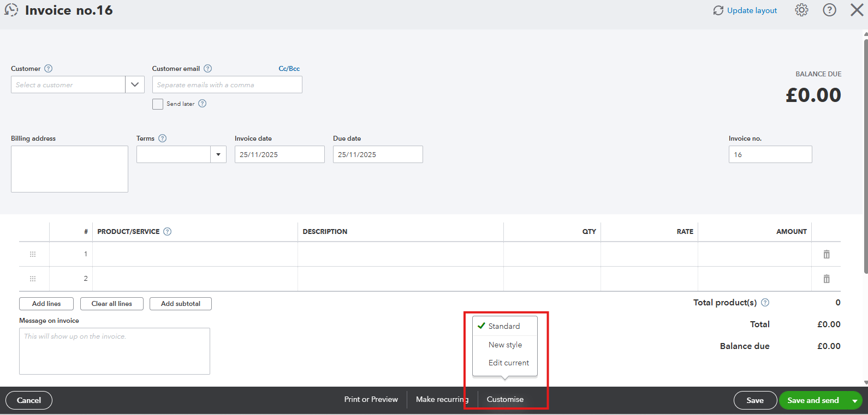Click the help question mark icon in header

[829, 10]
